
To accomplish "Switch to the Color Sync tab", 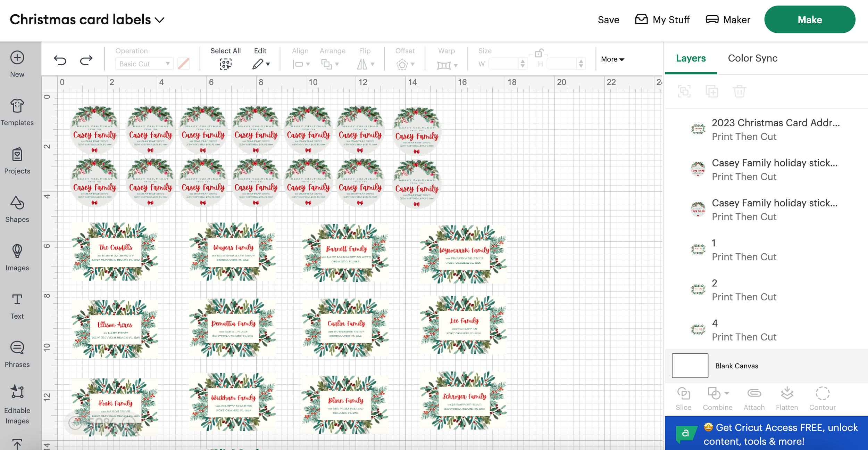I will (752, 58).
